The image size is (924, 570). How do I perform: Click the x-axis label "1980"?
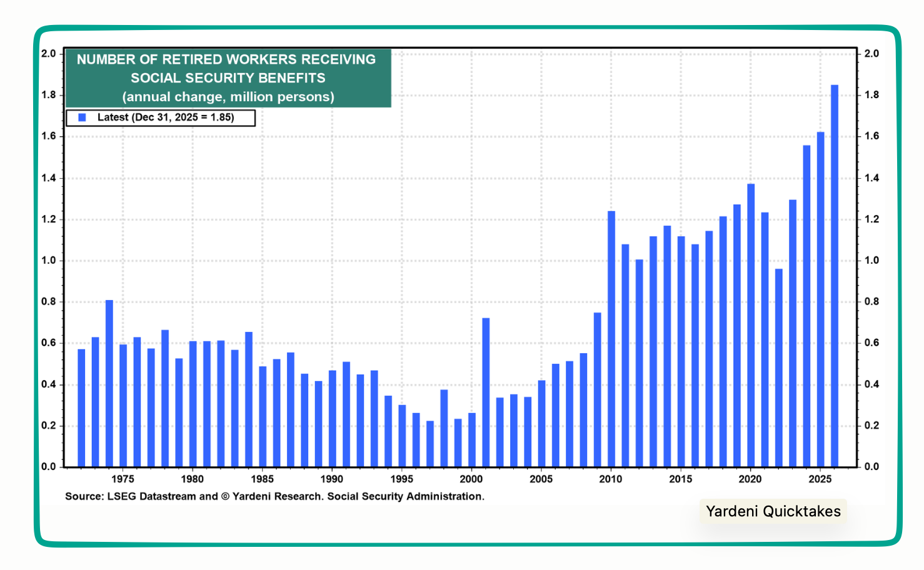click(193, 479)
